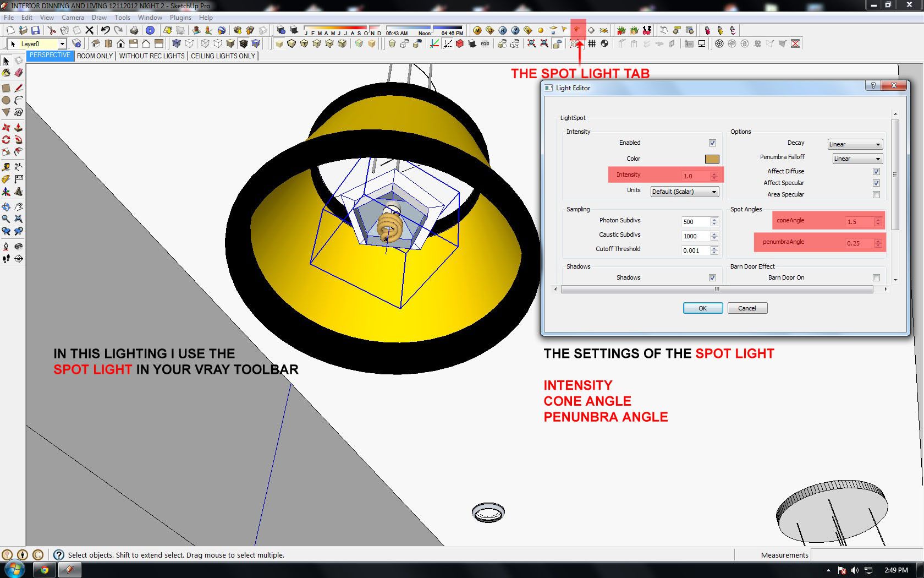This screenshot has width=924, height=578.
Task: Start V-Ray render with R icon
Action: click(x=503, y=30)
